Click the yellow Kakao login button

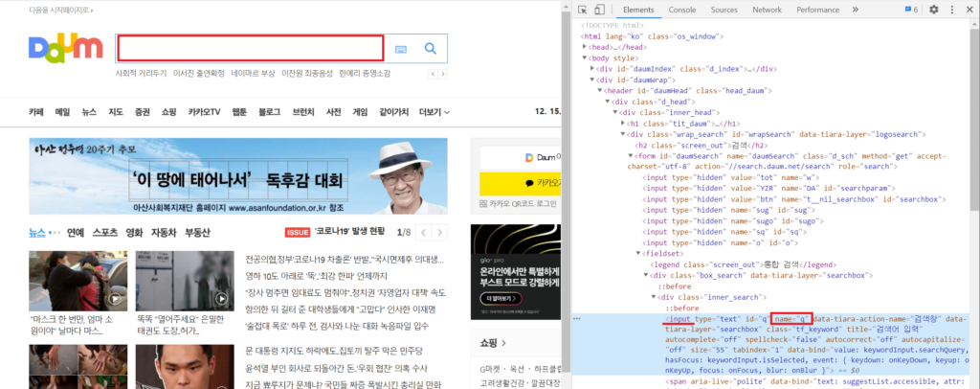[x=520, y=183]
